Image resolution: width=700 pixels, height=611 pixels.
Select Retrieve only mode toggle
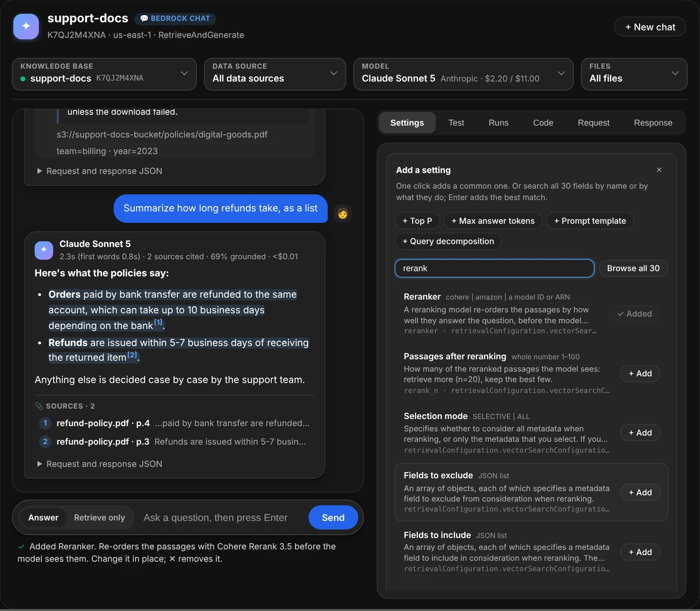100,518
